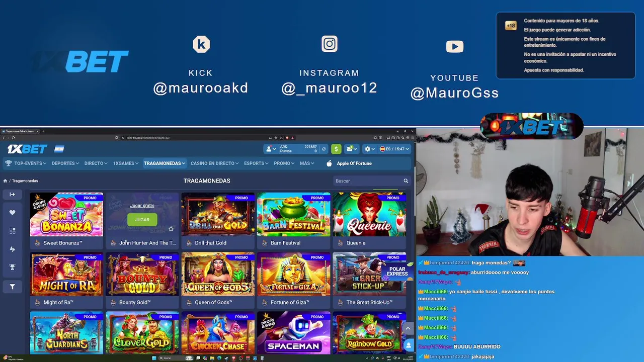The height and width of the screenshot is (362, 644).
Task: Open the live support chat icon
Action: coord(408,345)
